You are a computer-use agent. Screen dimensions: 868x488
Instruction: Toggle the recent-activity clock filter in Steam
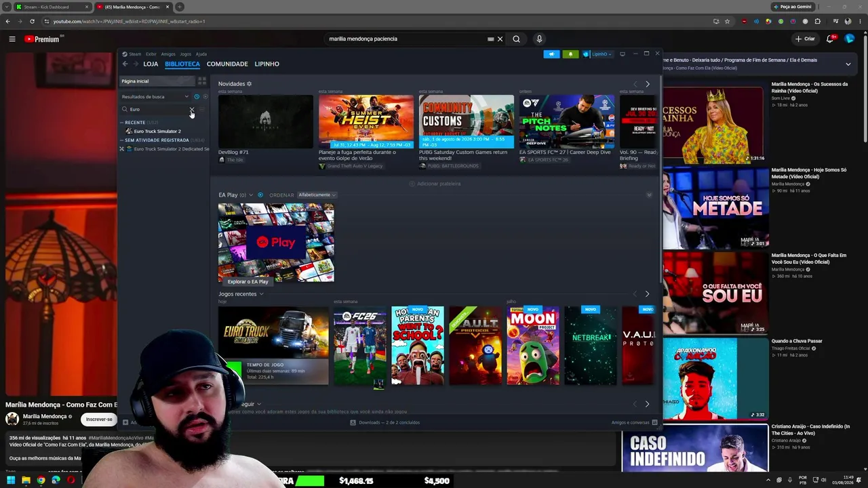[x=197, y=97]
